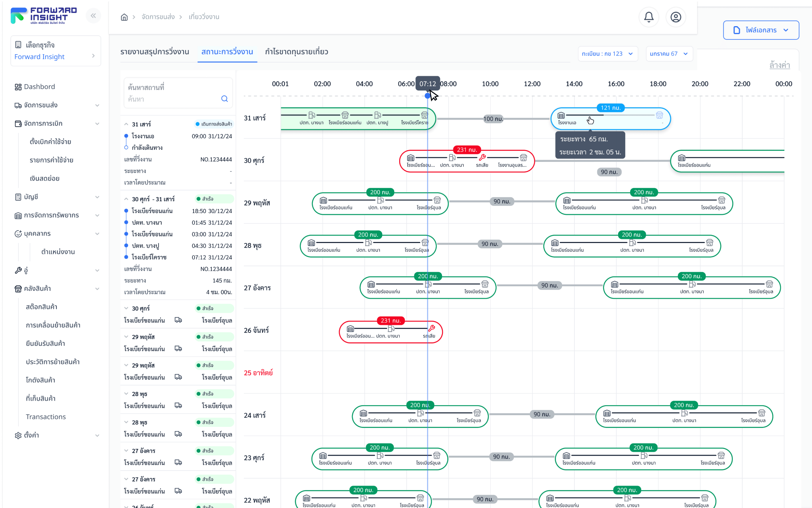Open the user profile icon
This screenshot has width=812, height=508.
[676, 17]
